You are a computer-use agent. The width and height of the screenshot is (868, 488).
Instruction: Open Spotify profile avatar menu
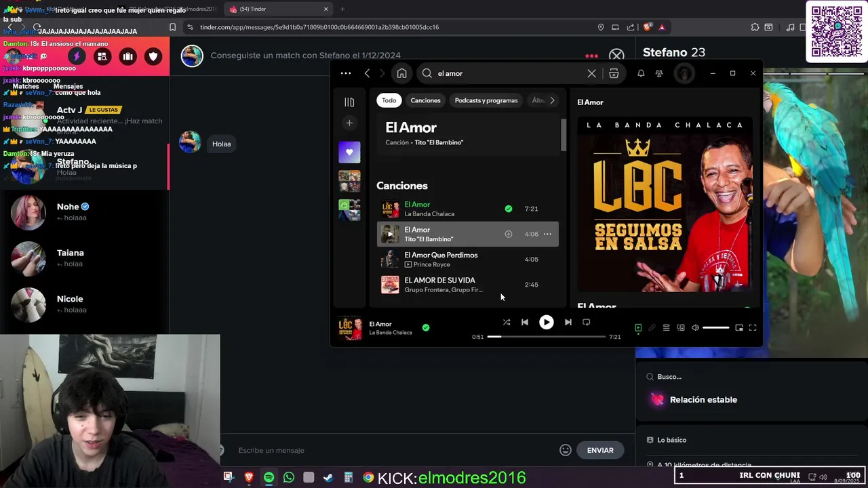pyautogui.click(x=684, y=73)
